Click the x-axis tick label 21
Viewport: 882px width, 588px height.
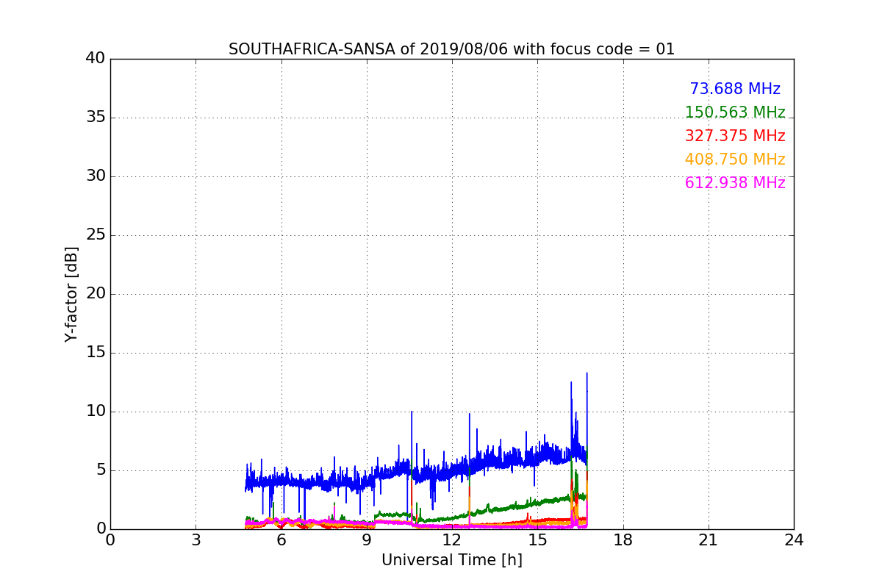click(x=709, y=540)
